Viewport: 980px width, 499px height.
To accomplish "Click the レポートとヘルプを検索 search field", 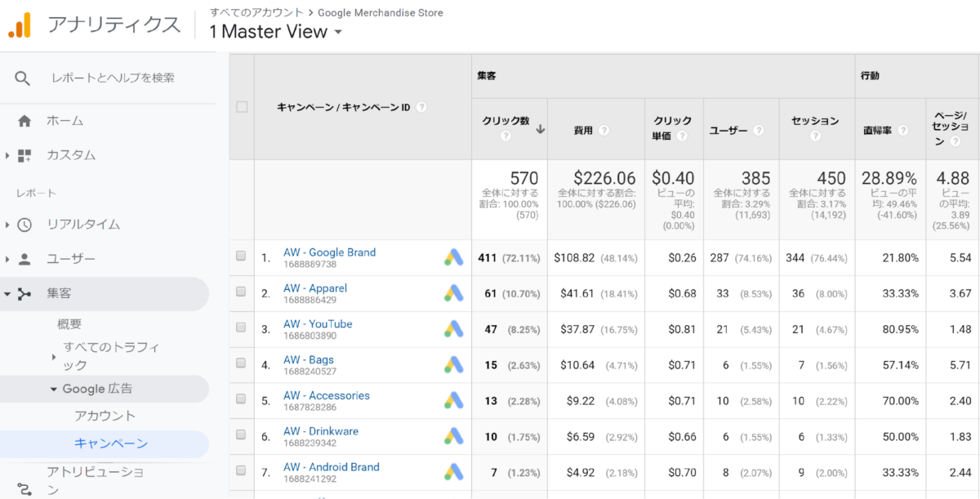I will [113, 78].
